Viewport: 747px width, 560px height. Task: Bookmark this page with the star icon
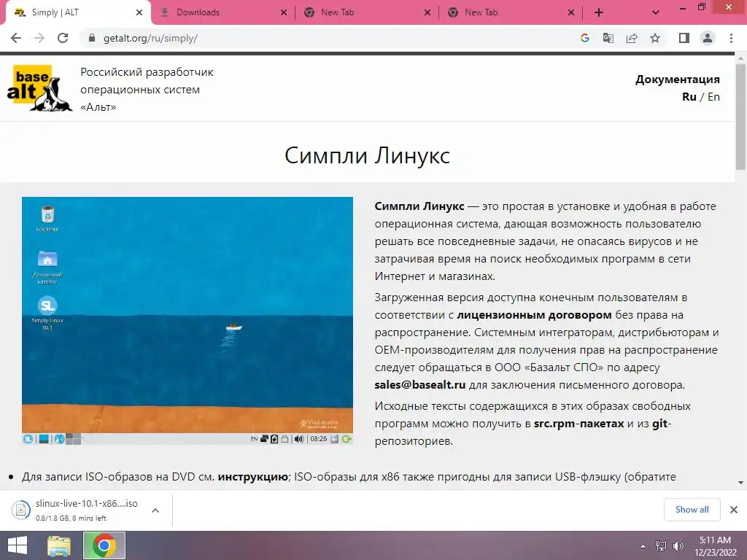click(x=655, y=38)
